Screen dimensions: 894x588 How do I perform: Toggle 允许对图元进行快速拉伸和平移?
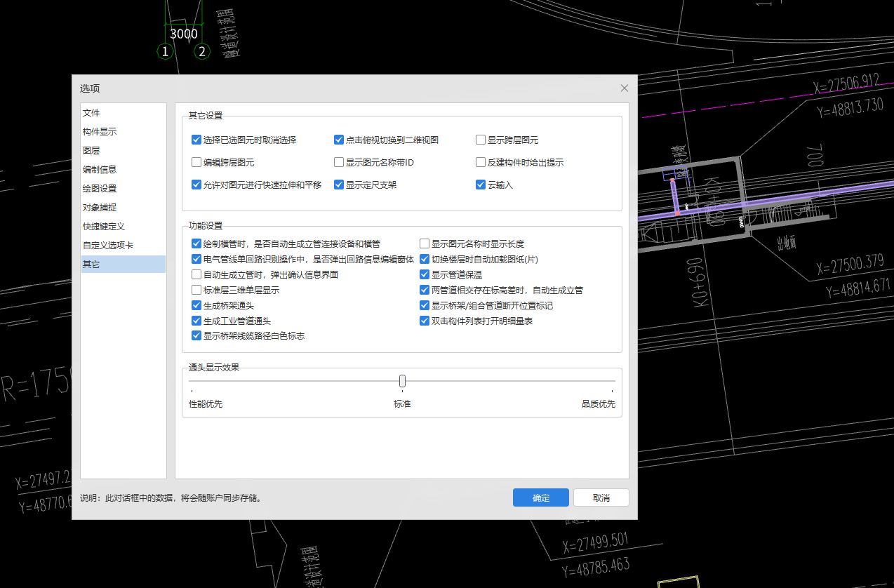pyautogui.click(x=196, y=185)
